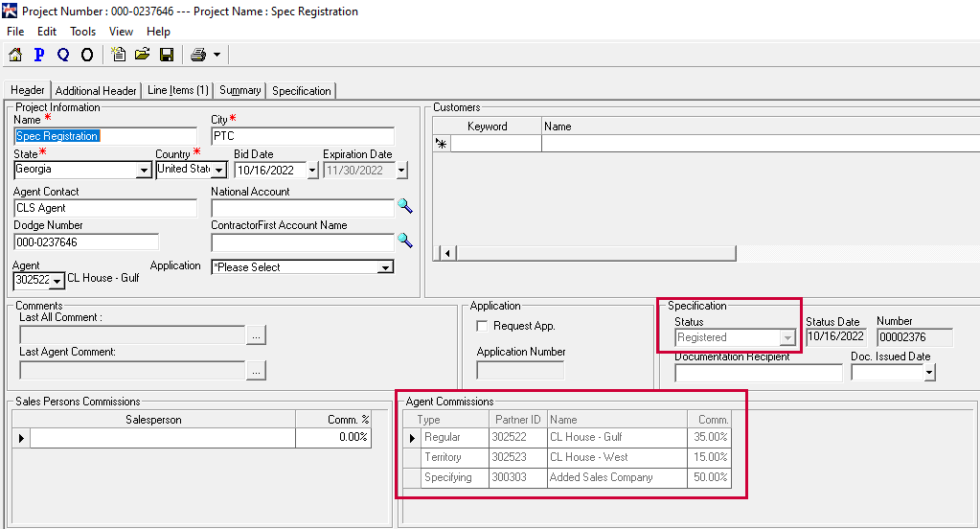980x529 pixels.
Task: Search National Account with magnifier icon
Action: click(405, 207)
